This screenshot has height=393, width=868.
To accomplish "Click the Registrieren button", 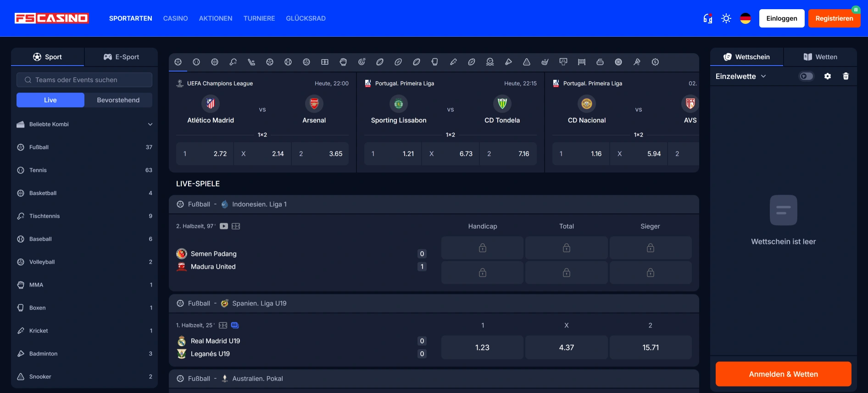I will 835,18.
